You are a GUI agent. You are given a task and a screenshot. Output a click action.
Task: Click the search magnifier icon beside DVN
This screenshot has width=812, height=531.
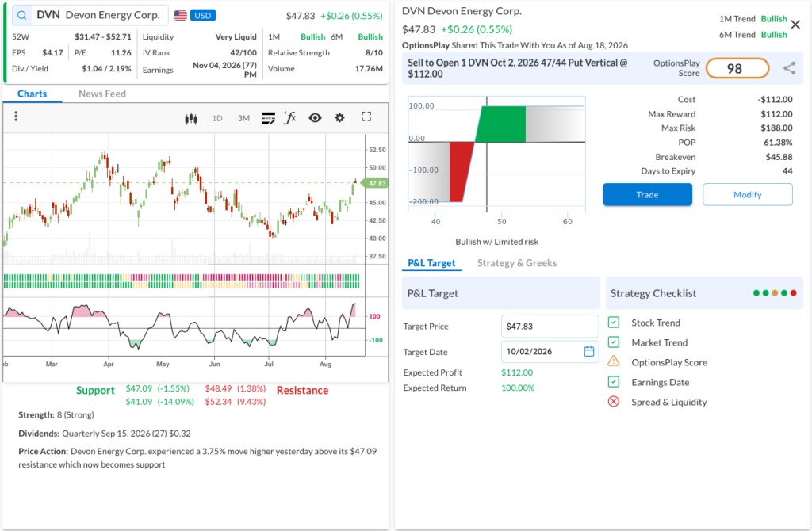pos(21,15)
